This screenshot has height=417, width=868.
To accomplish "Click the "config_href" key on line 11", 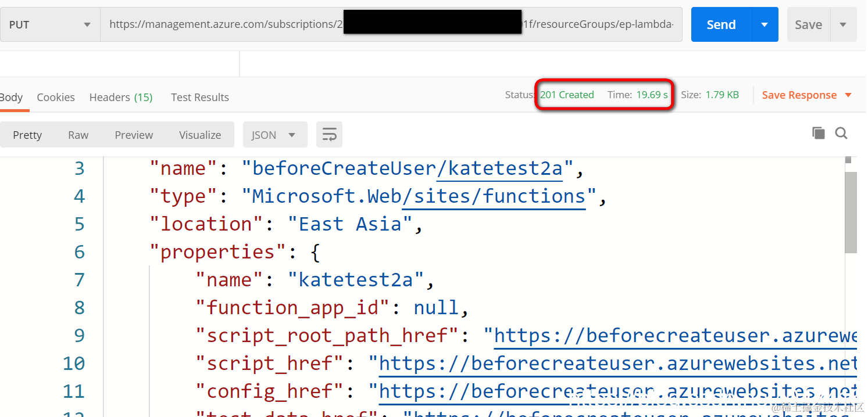I will 270,391.
